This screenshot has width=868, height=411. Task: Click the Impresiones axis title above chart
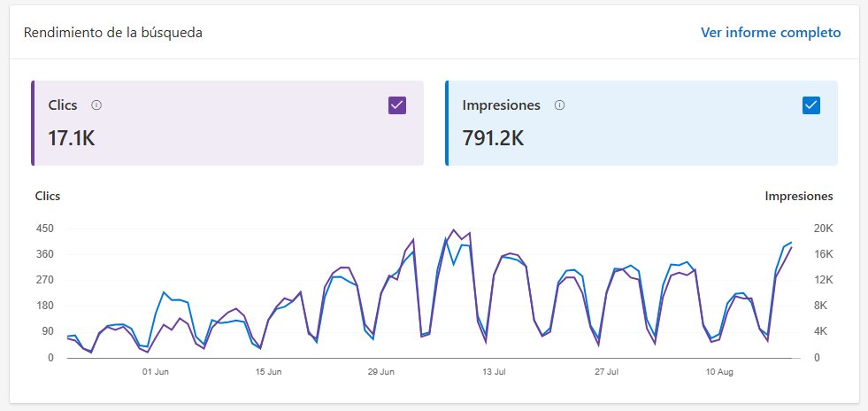[799, 196]
